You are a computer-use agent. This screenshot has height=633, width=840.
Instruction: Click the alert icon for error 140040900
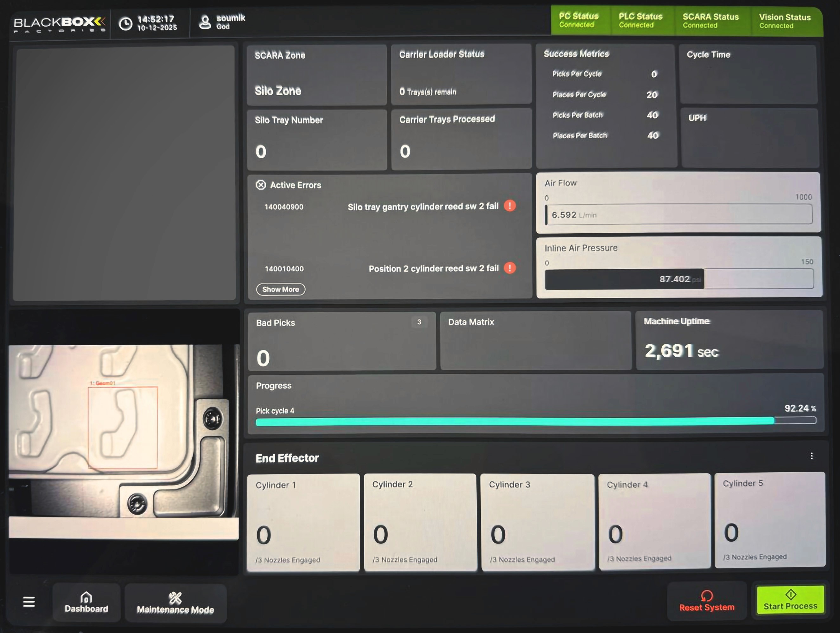point(510,206)
